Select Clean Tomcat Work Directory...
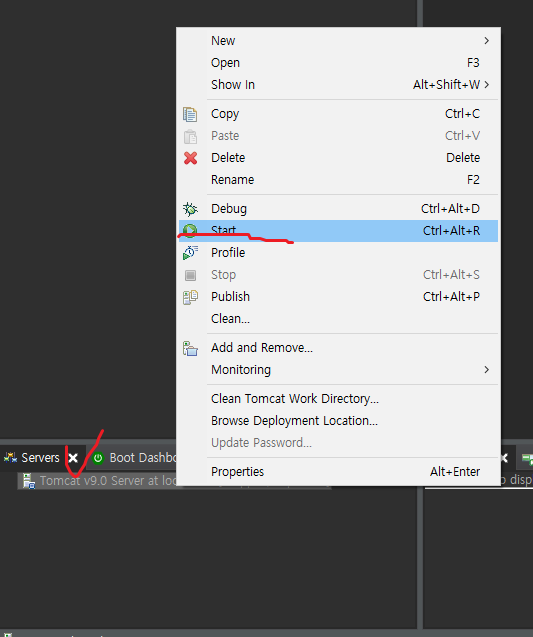533x637 pixels. 338,399
